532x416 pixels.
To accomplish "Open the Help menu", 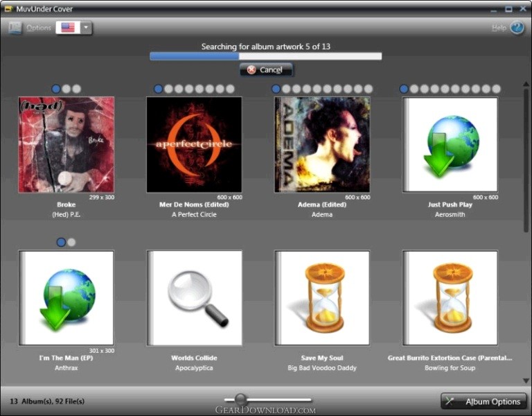I will (x=499, y=28).
